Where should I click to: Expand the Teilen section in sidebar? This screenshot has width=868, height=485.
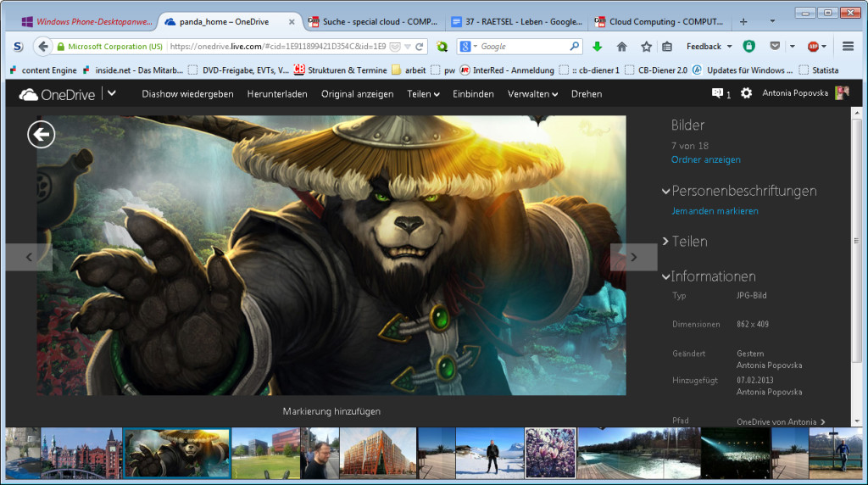[666, 242]
